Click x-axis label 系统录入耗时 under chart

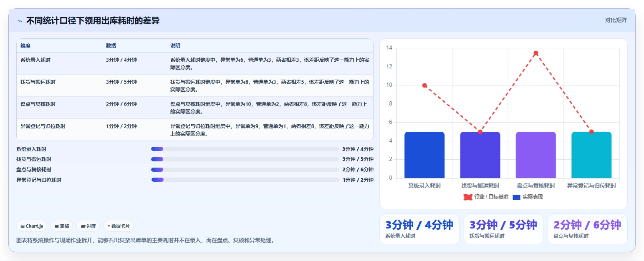(x=424, y=186)
